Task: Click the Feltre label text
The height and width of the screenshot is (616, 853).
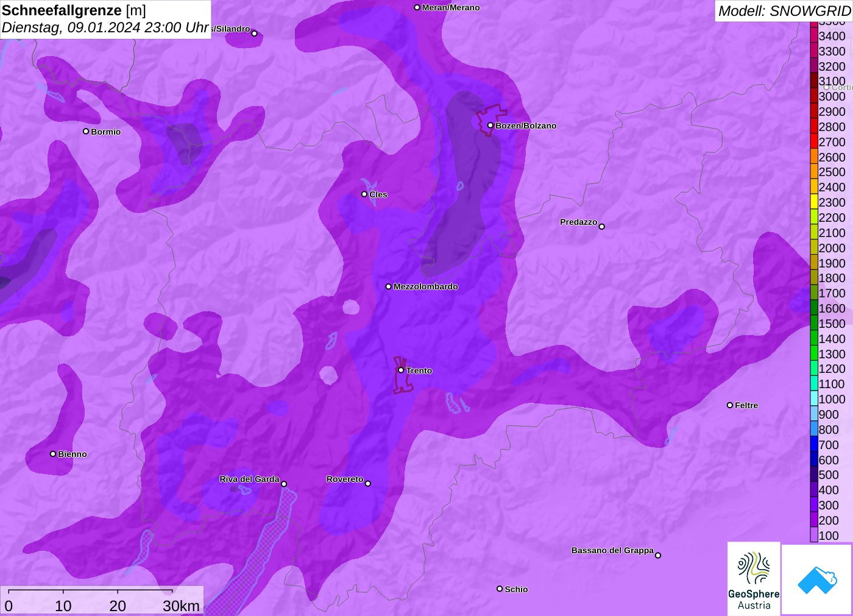Action: pyautogui.click(x=746, y=405)
